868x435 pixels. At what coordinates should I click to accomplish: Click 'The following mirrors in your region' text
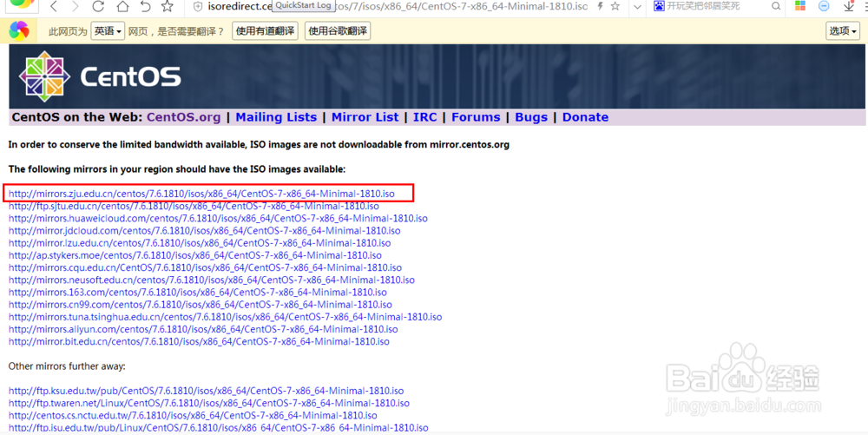tap(177, 169)
